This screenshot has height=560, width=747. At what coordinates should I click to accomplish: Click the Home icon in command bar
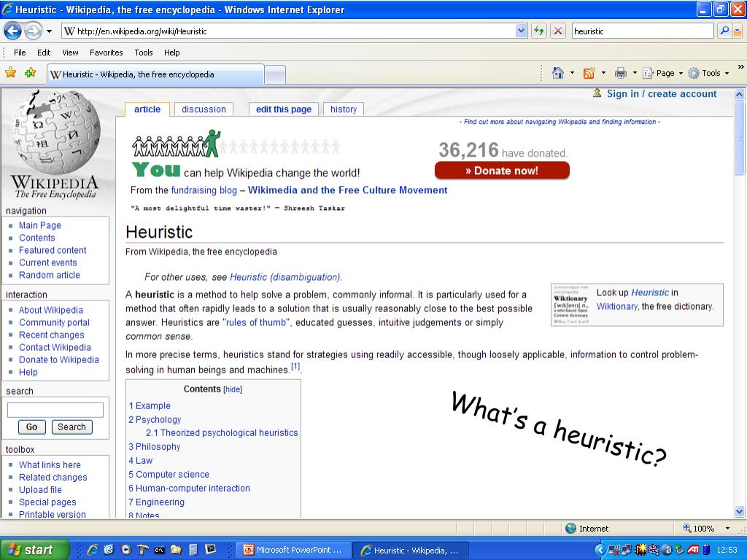(x=558, y=73)
